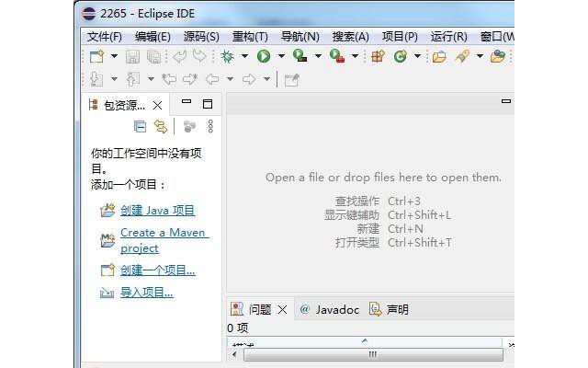Click the Open Type folder icon
This screenshot has width=588, height=368.
click(439, 57)
